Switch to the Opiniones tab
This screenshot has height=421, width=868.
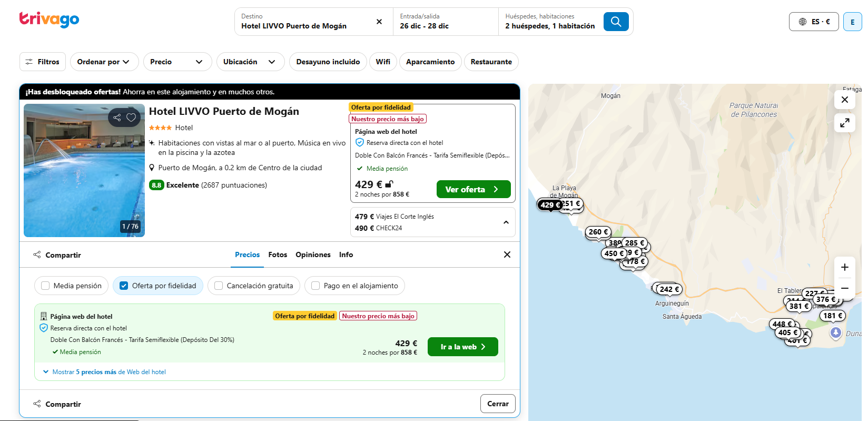pyautogui.click(x=313, y=254)
